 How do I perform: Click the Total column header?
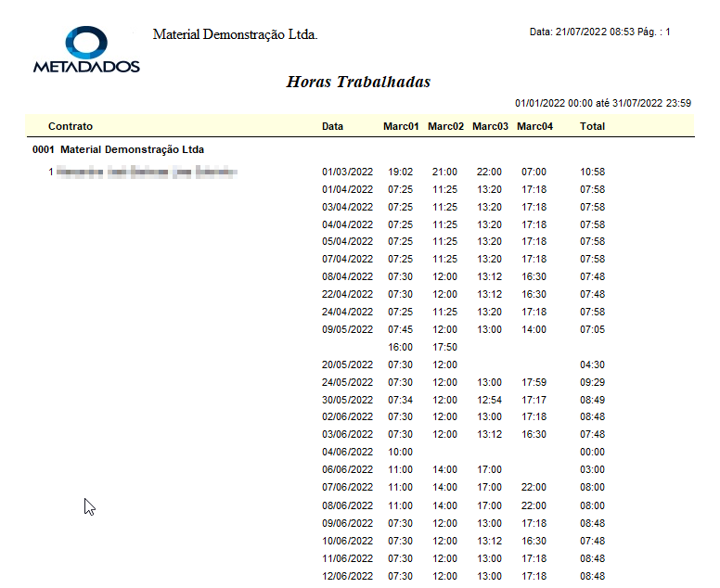pyautogui.click(x=592, y=126)
